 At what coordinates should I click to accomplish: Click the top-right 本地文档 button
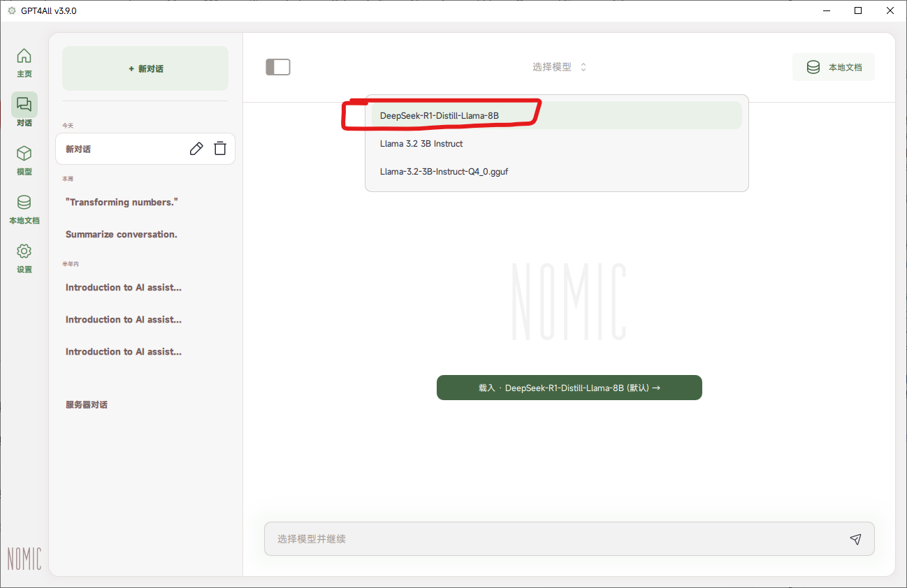coord(834,67)
